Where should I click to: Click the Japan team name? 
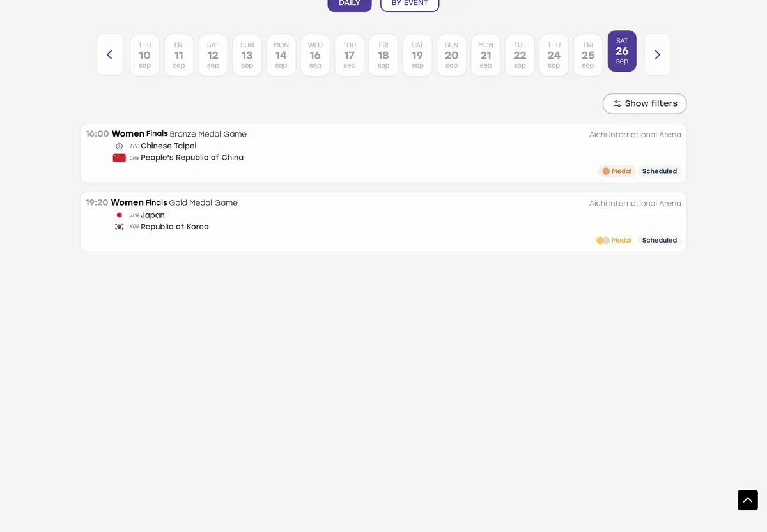(x=153, y=215)
